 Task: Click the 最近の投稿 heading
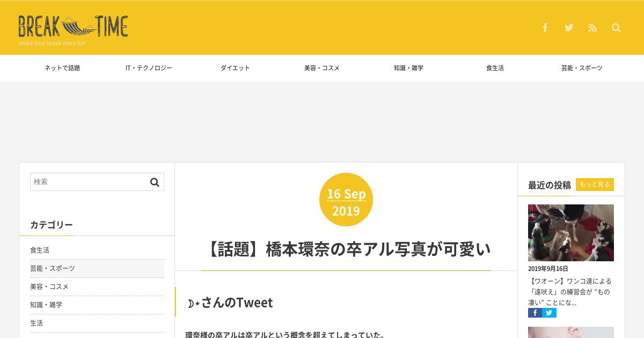pos(550,185)
